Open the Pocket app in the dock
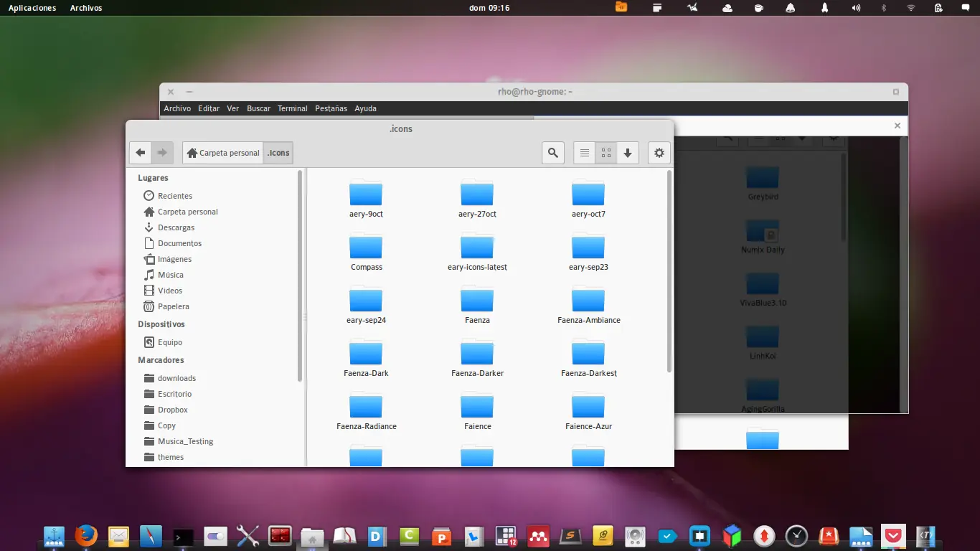The image size is (980, 551). tap(893, 535)
